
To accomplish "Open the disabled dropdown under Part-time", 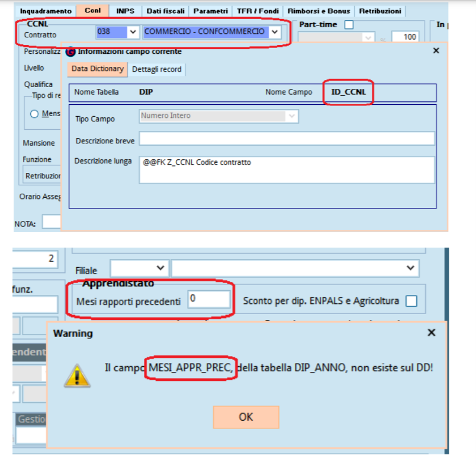I will coord(336,38).
